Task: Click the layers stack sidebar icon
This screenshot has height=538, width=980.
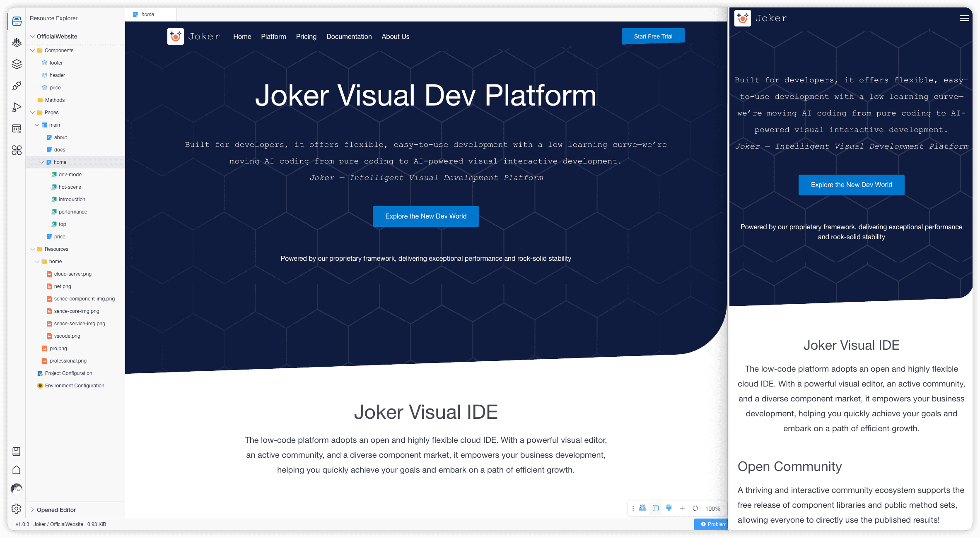Action: click(17, 64)
